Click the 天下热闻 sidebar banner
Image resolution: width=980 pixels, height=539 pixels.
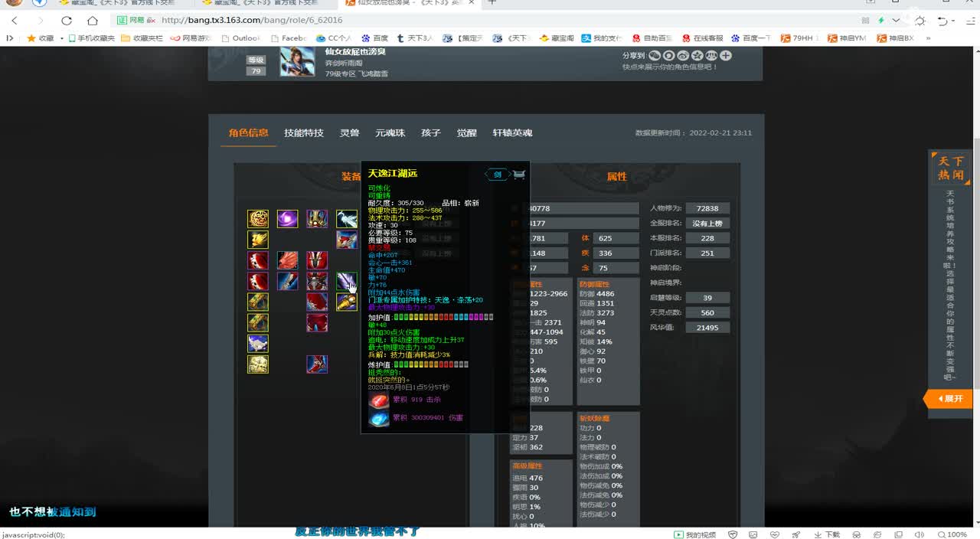point(950,168)
